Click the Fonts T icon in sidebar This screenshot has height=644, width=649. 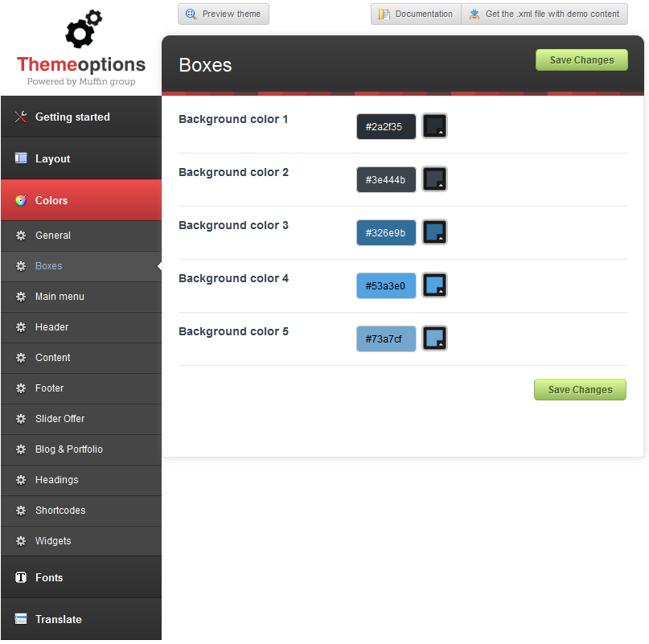tap(21, 577)
